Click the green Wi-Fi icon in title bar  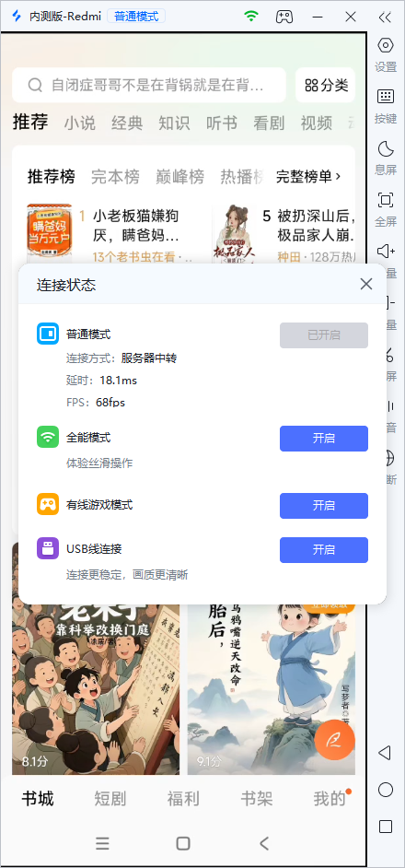(x=251, y=16)
